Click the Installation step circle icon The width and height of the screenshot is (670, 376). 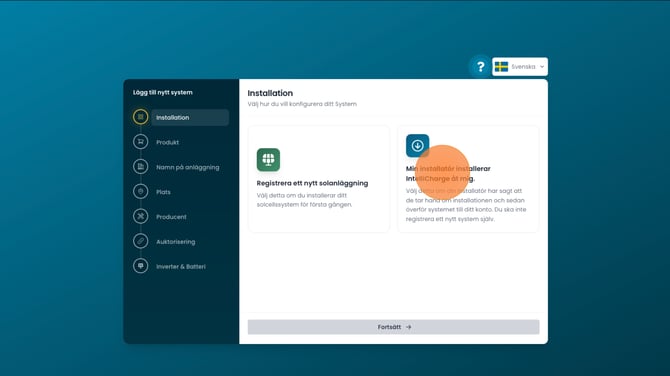(x=140, y=117)
